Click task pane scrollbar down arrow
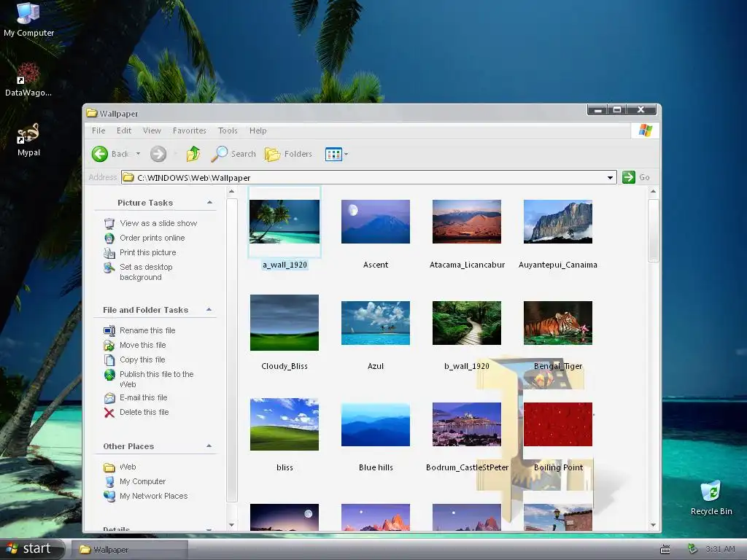This screenshot has width=747, height=560. point(231,525)
